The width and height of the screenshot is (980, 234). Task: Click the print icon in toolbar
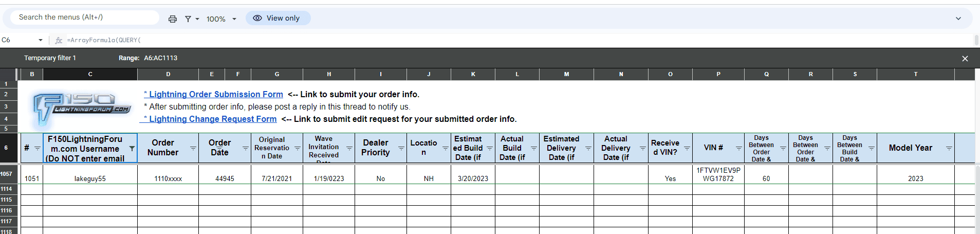coord(173,19)
